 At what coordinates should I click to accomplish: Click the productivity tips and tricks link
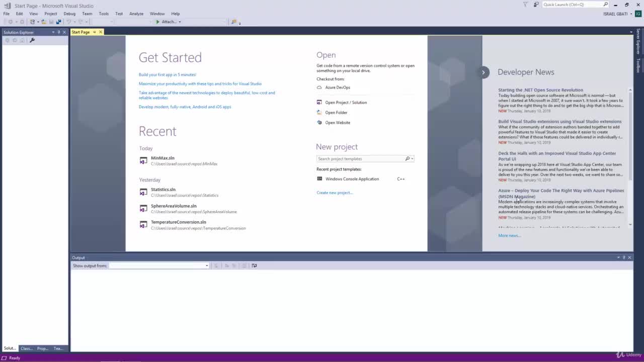click(x=200, y=84)
